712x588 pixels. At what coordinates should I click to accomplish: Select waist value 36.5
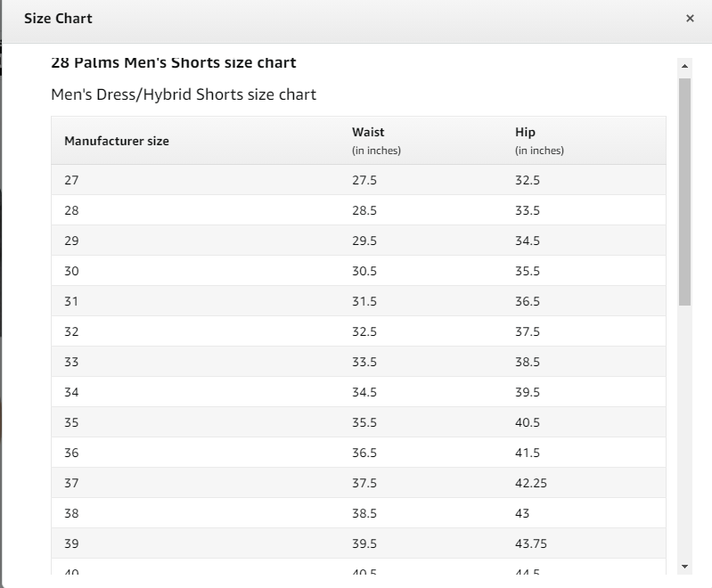point(364,453)
